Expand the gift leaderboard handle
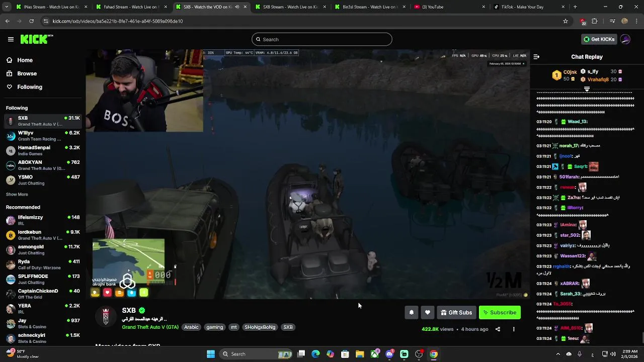This screenshot has height=362, width=644. click(x=587, y=88)
